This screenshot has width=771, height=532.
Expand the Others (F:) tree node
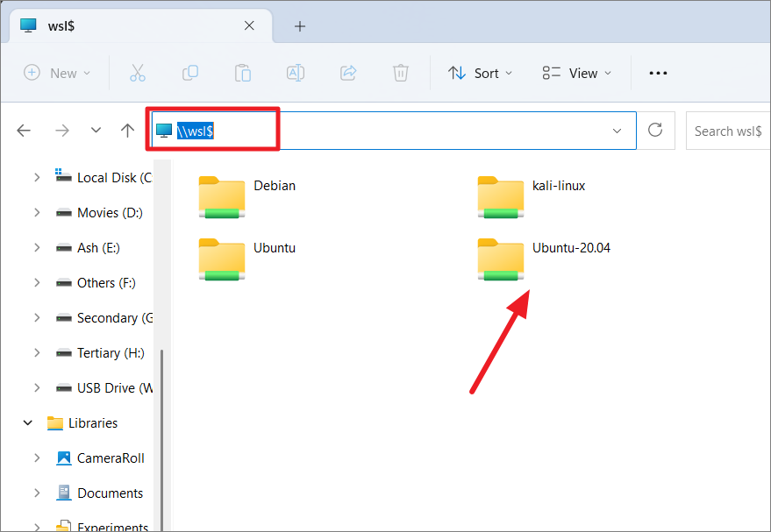[x=37, y=282]
